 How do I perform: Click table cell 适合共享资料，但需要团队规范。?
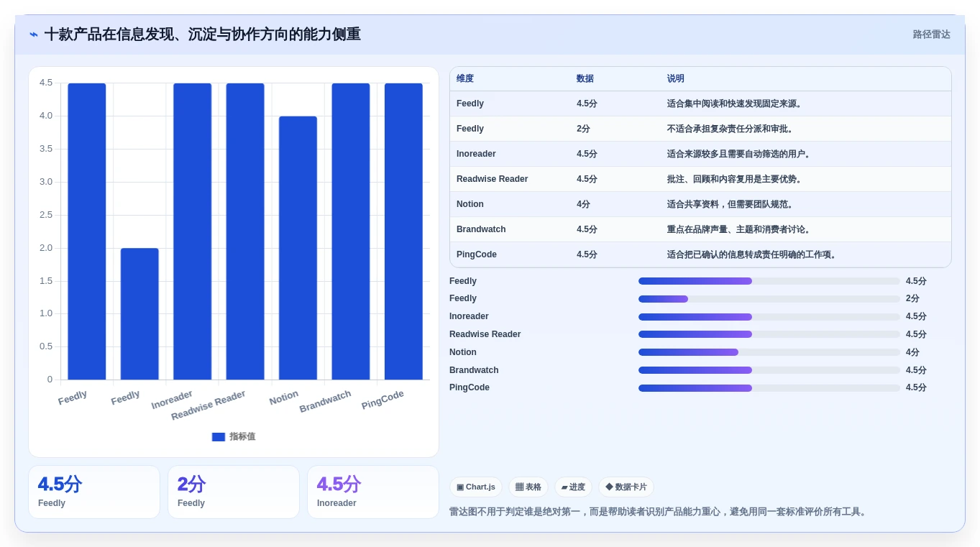731,205
